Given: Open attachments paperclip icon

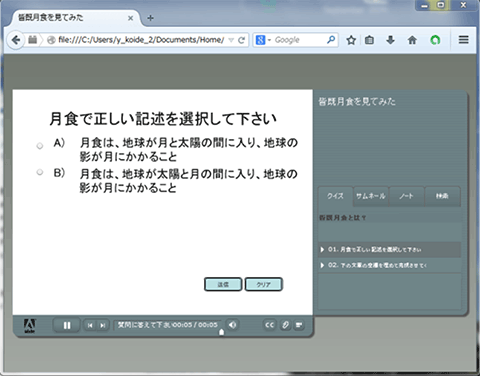Looking at the screenshot, I should (x=285, y=325).
